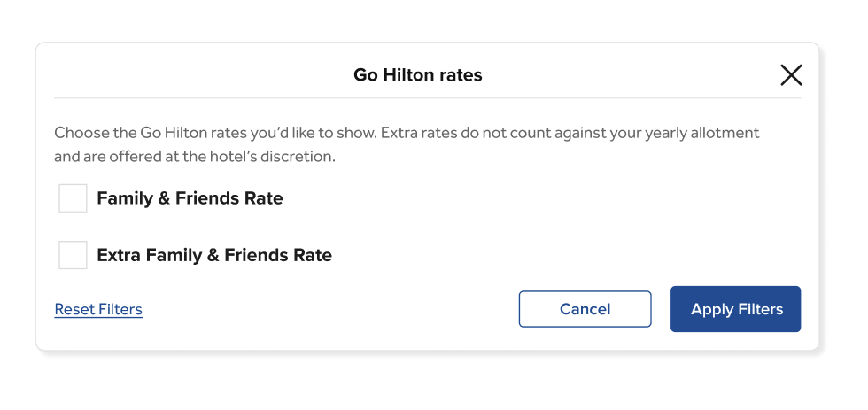
Task: Clear all filters via Reset Filters
Action: pyautogui.click(x=98, y=309)
